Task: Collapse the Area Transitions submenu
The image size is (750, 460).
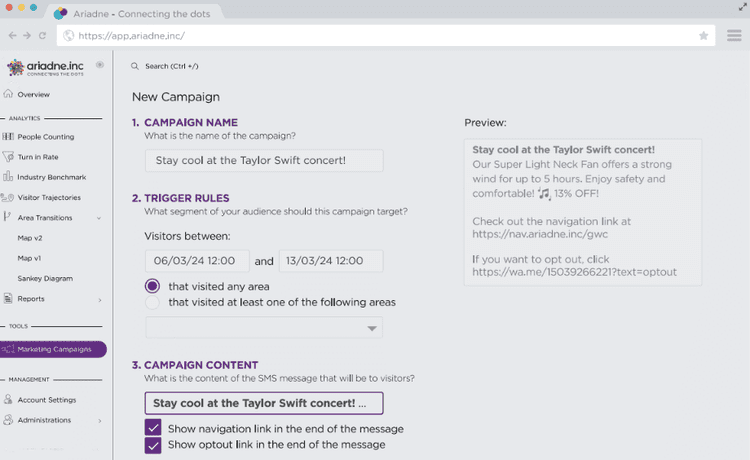Action: tap(98, 218)
